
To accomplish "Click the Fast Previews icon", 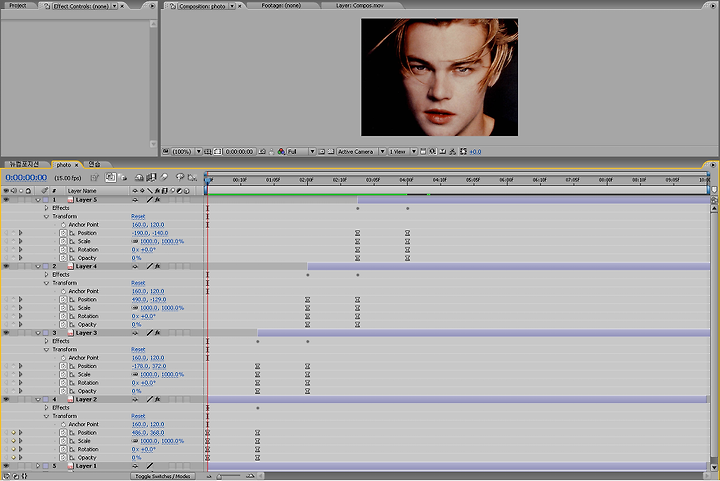I will click(433, 151).
